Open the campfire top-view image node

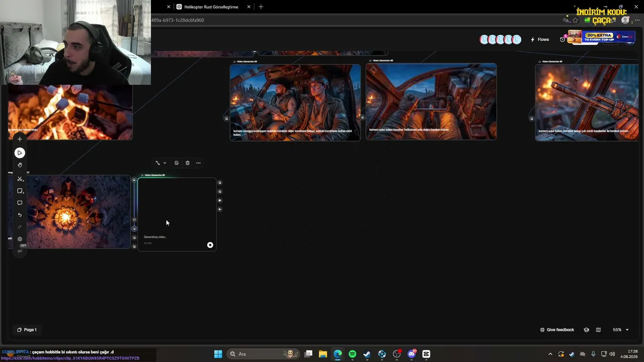70,212
